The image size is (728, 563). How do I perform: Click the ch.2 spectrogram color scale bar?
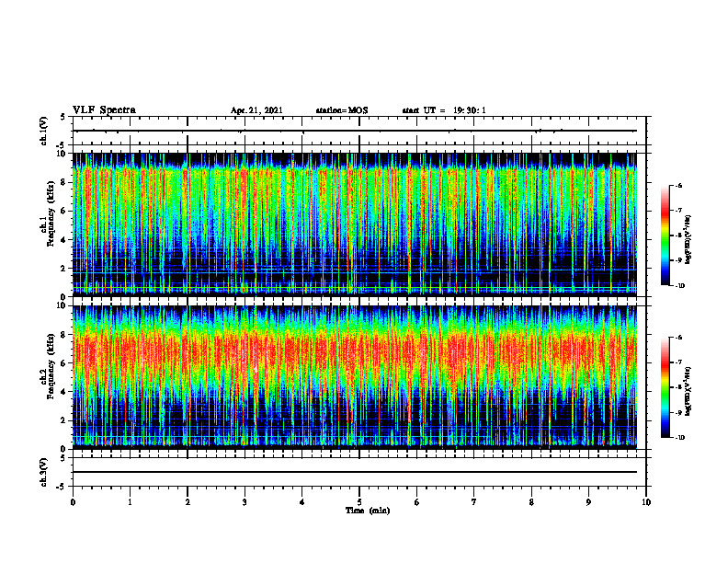point(665,387)
